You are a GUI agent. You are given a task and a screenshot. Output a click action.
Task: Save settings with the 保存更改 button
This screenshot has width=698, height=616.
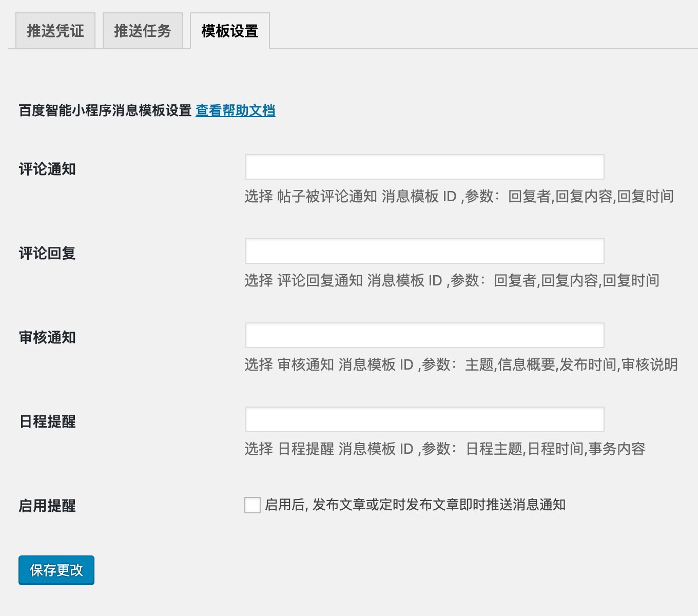tap(56, 570)
